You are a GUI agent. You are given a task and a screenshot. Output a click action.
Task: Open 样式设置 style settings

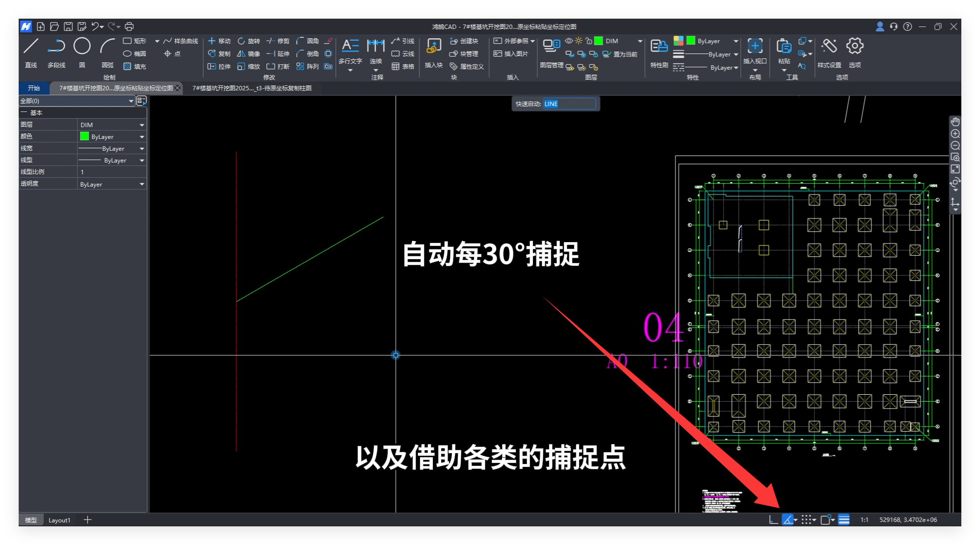pyautogui.click(x=829, y=47)
